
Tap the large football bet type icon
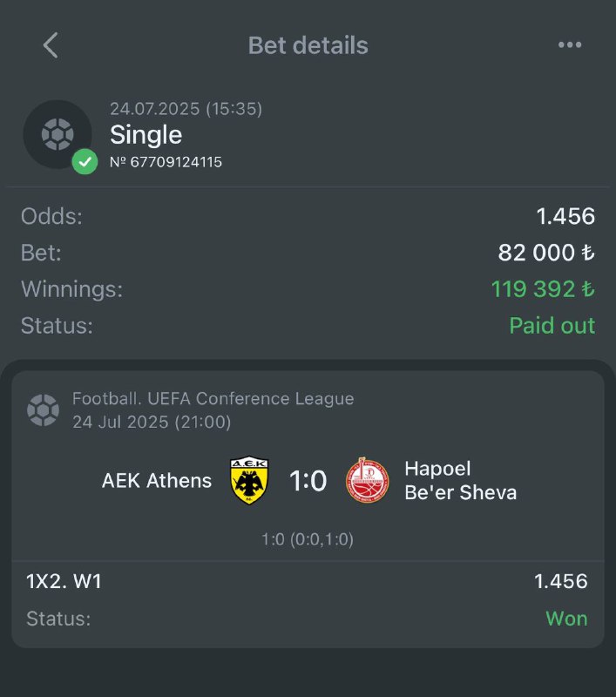[x=58, y=134]
